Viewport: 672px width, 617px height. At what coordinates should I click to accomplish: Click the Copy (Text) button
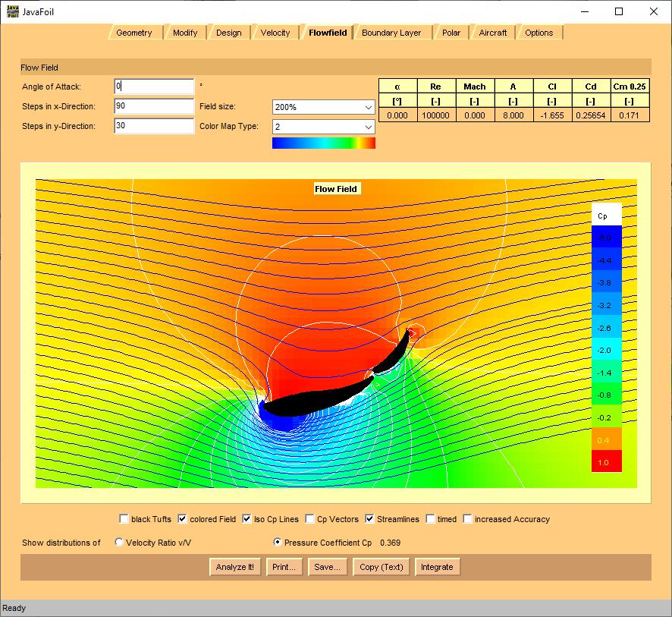pos(382,567)
